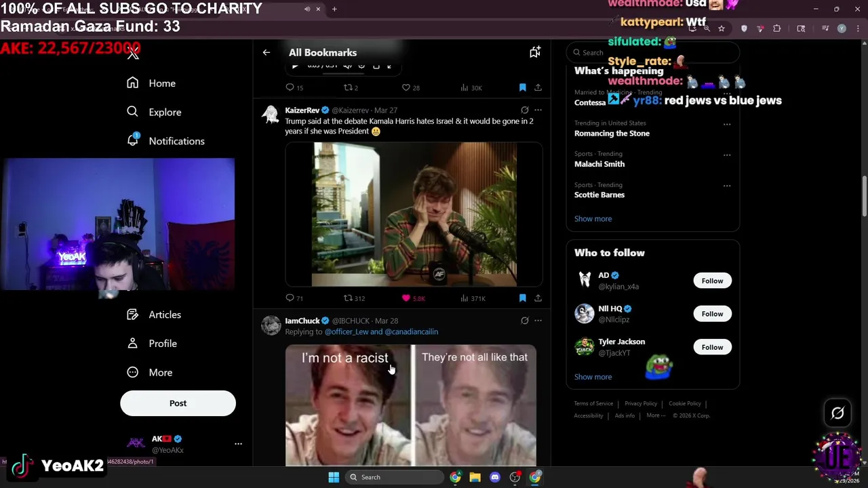Open the more options on KaizerRev's post
The width and height of the screenshot is (868, 488).
pos(538,110)
